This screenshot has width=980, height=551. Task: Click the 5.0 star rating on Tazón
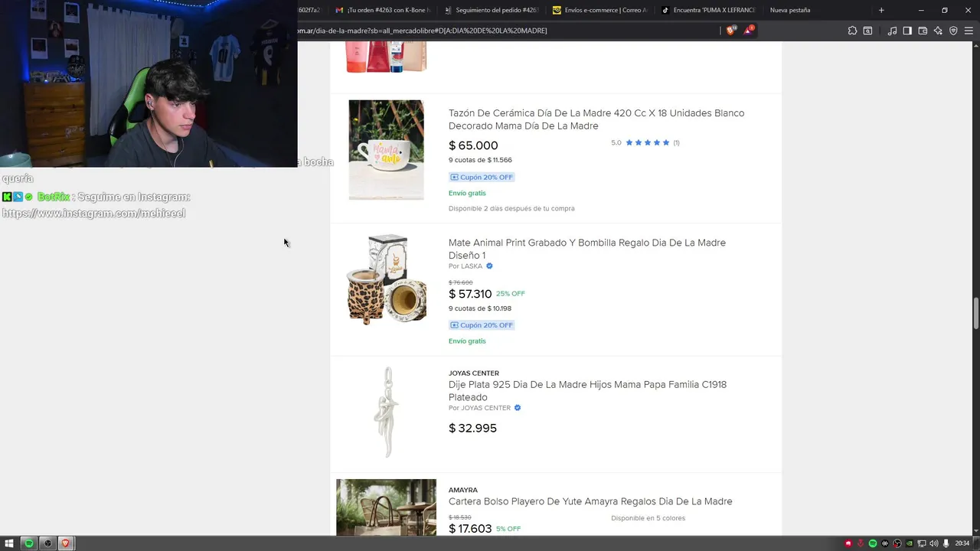pyautogui.click(x=645, y=142)
